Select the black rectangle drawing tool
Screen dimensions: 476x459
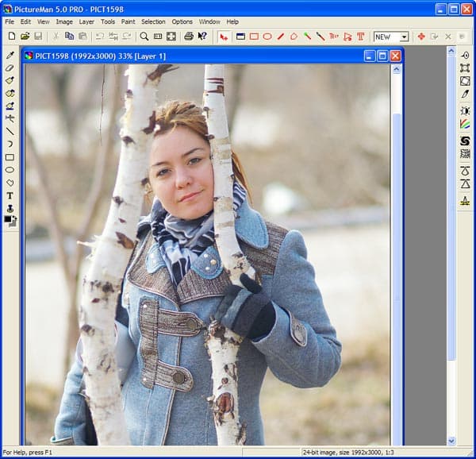click(x=10, y=157)
